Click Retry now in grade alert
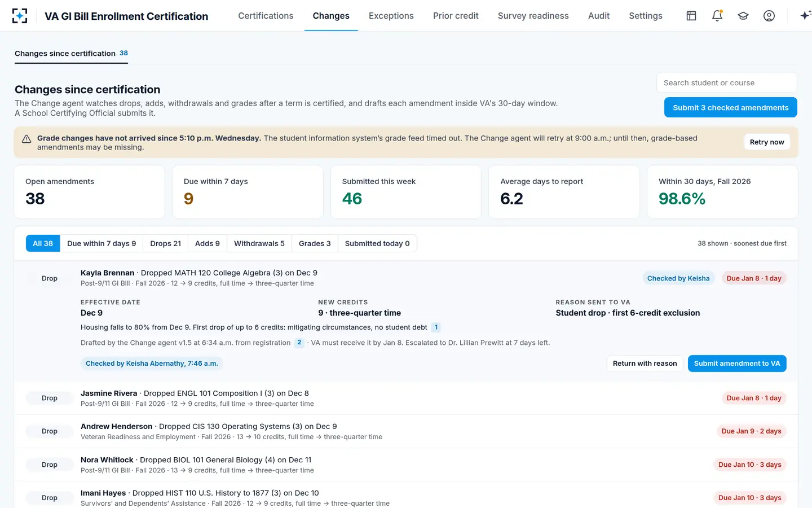The width and height of the screenshot is (812, 508). (x=767, y=142)
